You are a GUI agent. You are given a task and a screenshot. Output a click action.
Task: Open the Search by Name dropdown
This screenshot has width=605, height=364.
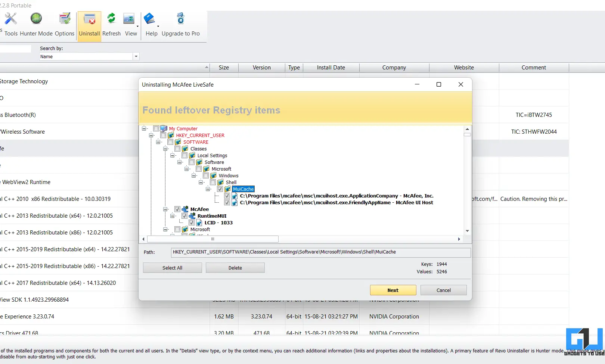[136, 56]
